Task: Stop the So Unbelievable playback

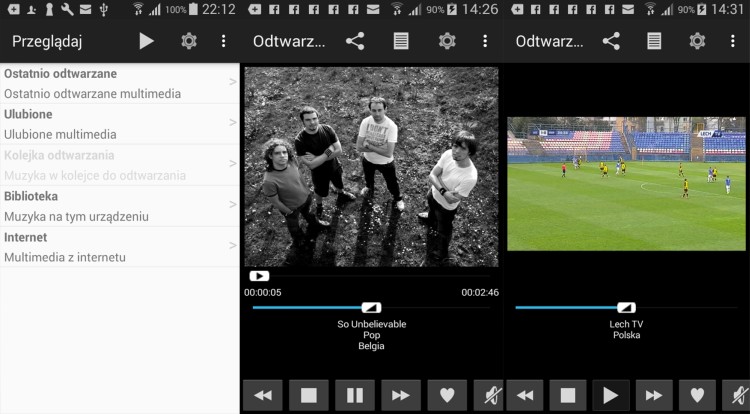Action: 308,395
